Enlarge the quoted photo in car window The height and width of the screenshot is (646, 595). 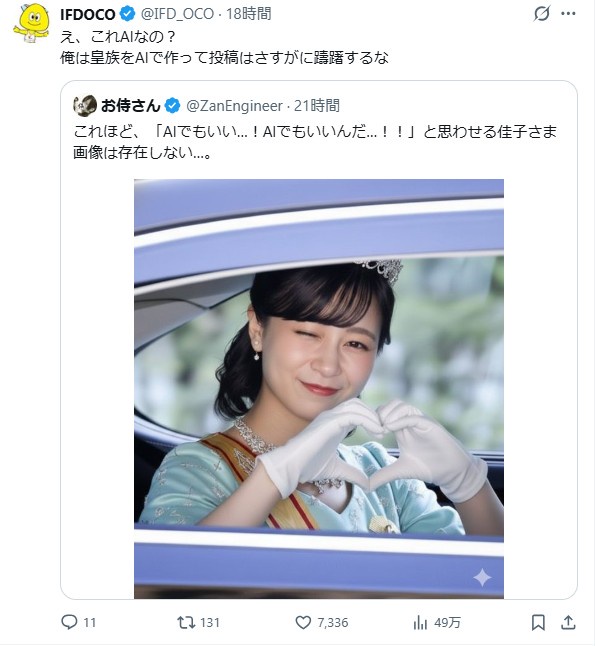click(319, 389)
